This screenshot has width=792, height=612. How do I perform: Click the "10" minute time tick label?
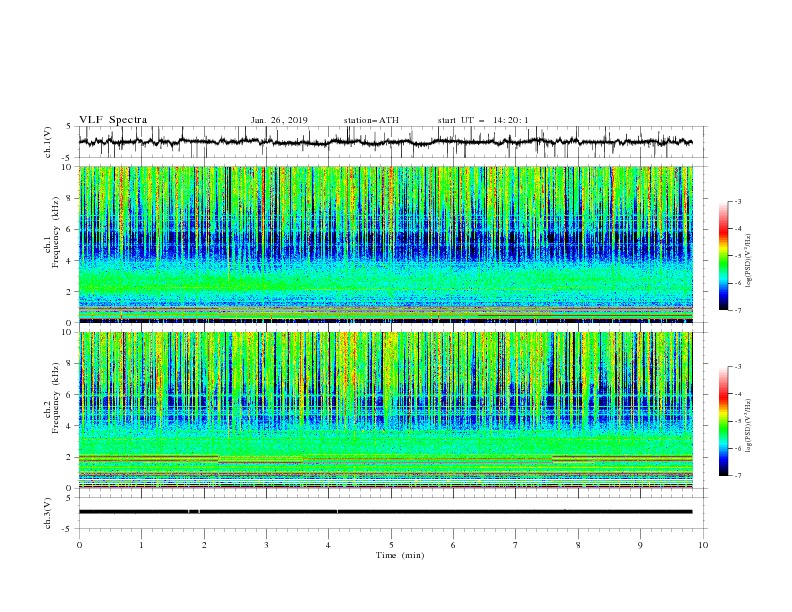click(703, 545)
